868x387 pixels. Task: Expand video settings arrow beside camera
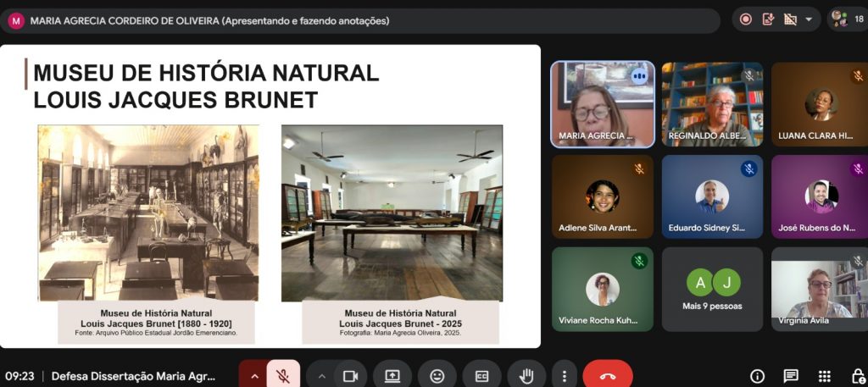coord(321,377)
